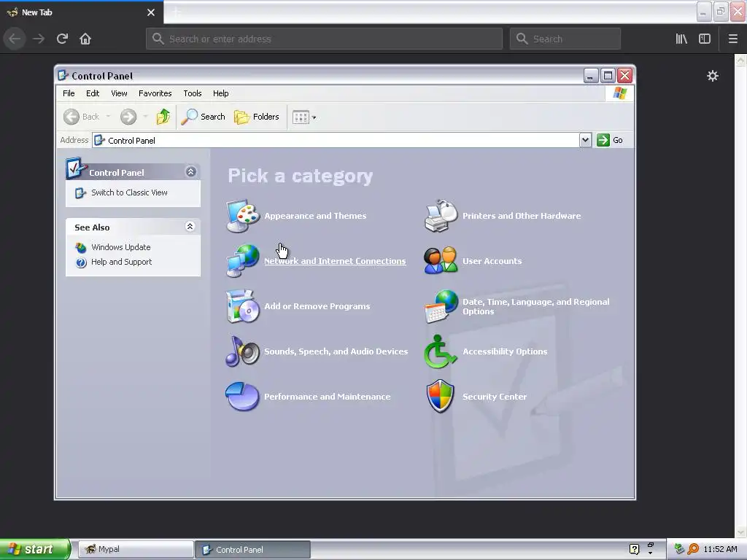
Task: Click the taskbar clock showing 11:52 AM
Action: 720,549
